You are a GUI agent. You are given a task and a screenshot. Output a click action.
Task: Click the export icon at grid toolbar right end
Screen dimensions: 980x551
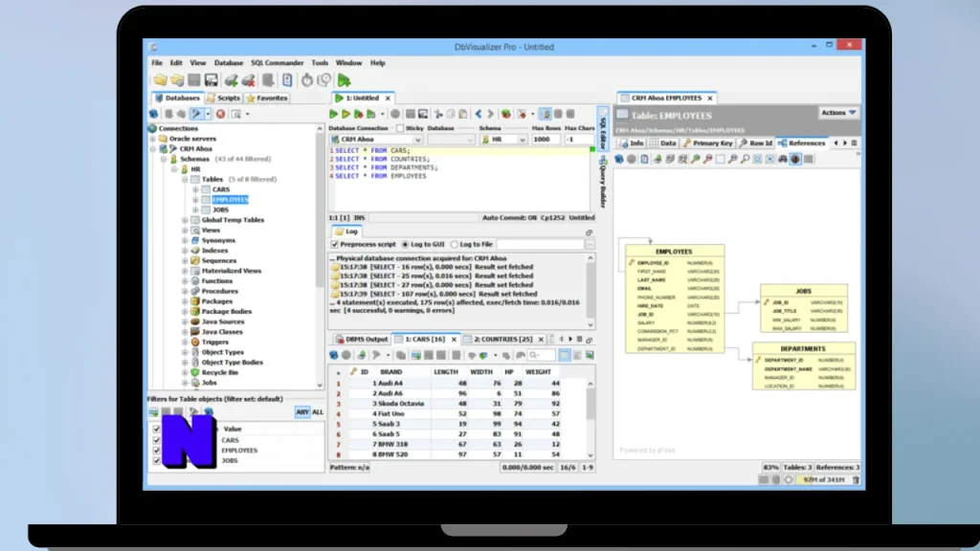coord(590,356)
